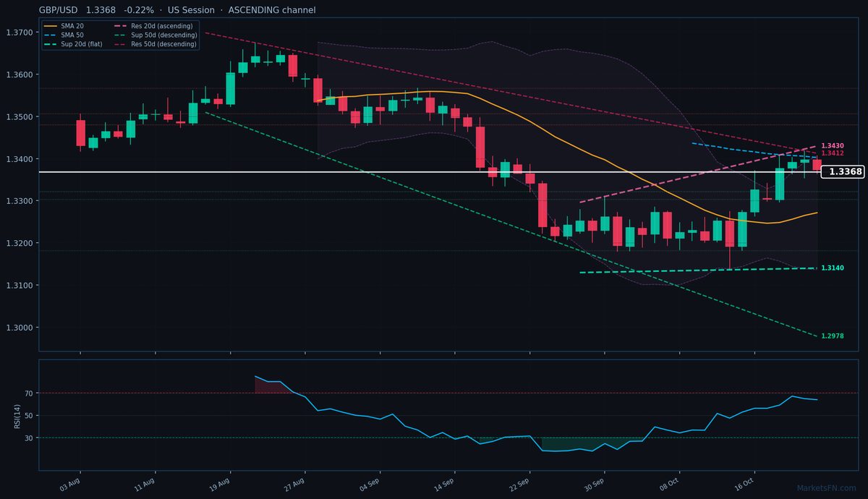Viewport: 868px width, 499px height.
Task: Click the 1.3600 price axis label
Action: pos(19,74)
